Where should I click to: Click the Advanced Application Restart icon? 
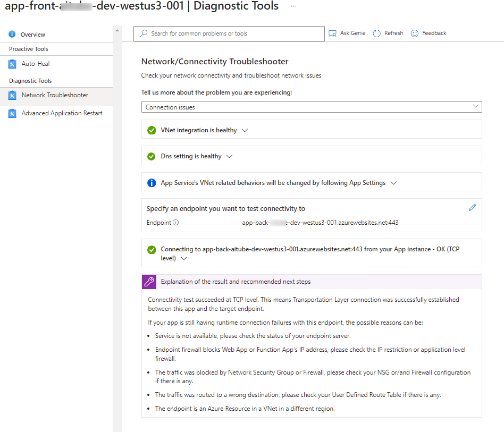click(x=12, y=113)
